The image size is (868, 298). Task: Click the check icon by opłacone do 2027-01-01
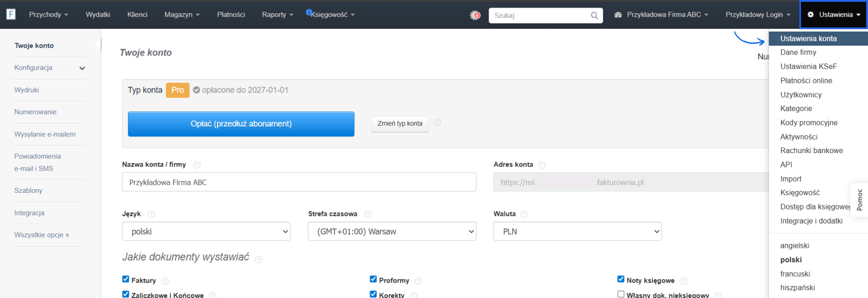coord(196,90)
